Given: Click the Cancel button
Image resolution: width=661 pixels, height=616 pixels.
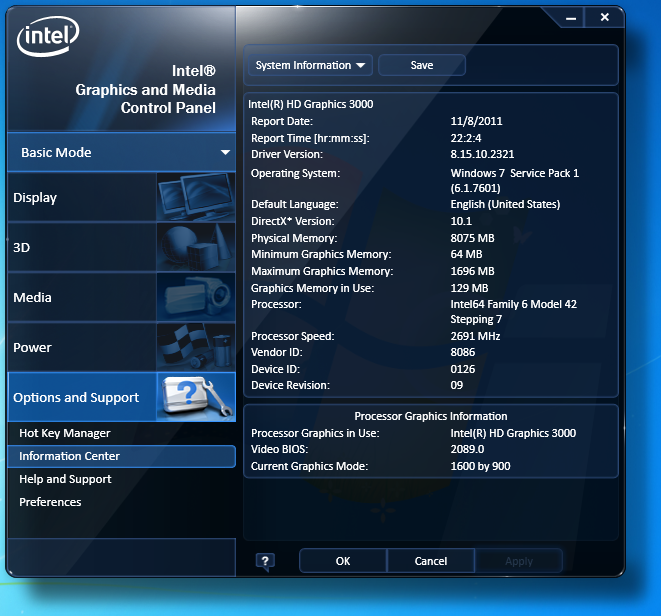Looking at the screenshot, I should 431,561.
